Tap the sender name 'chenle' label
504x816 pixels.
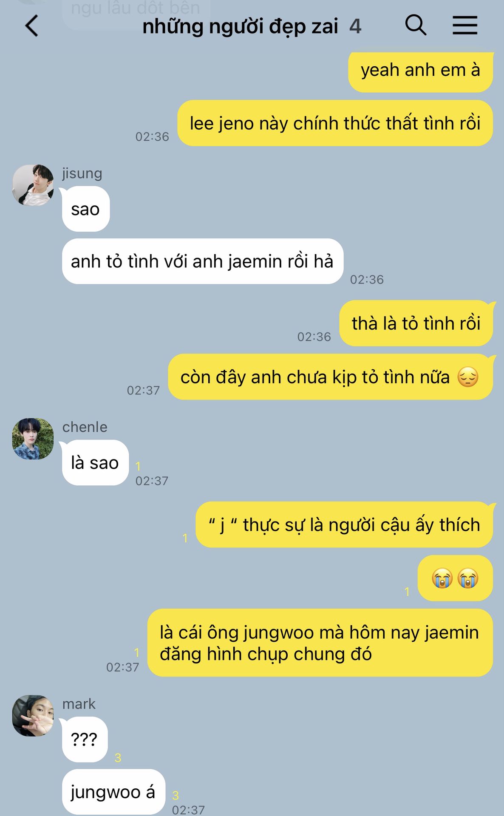[x=85, y=427]
